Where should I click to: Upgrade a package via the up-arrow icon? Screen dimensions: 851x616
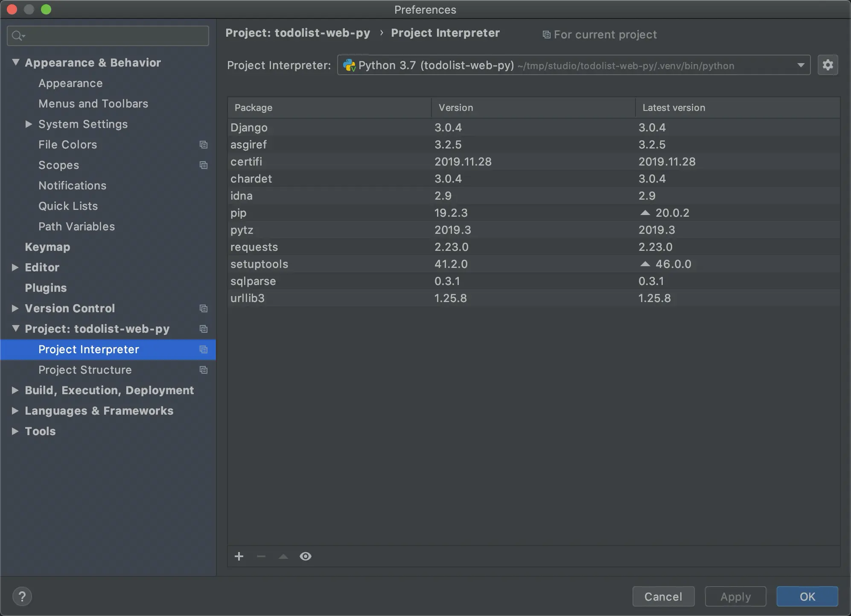(283, 556)
